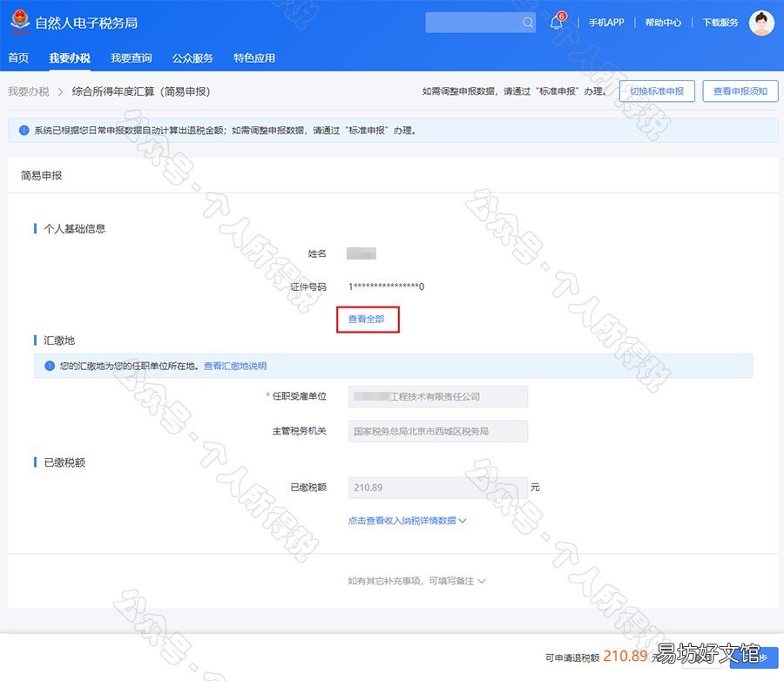The height and width of the screenshot is (681, 784).
Task: Open 帮助中心 link
Action: click(x=663, y=23)
